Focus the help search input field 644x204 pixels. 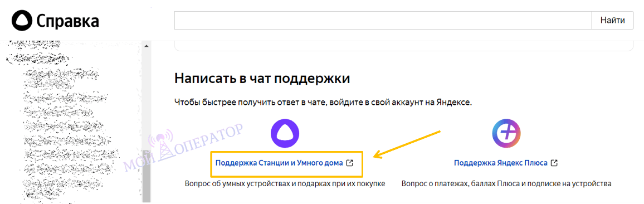[383, 20]
